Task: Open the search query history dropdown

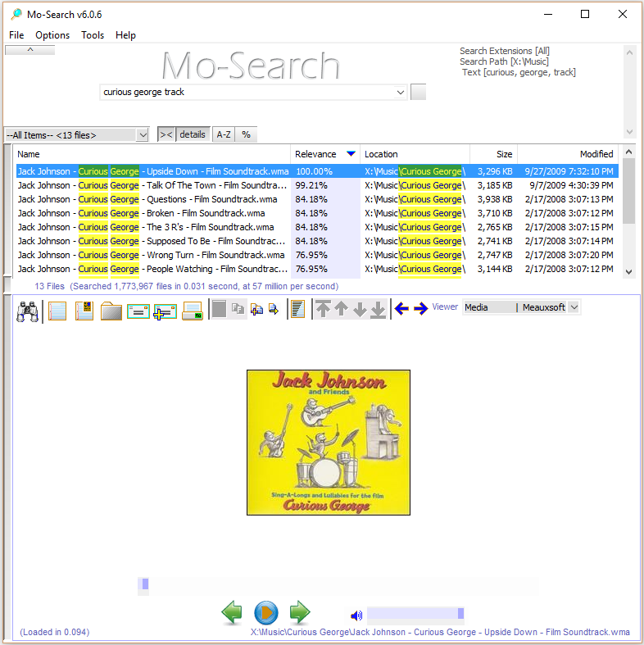Action: tap(400, 92)
